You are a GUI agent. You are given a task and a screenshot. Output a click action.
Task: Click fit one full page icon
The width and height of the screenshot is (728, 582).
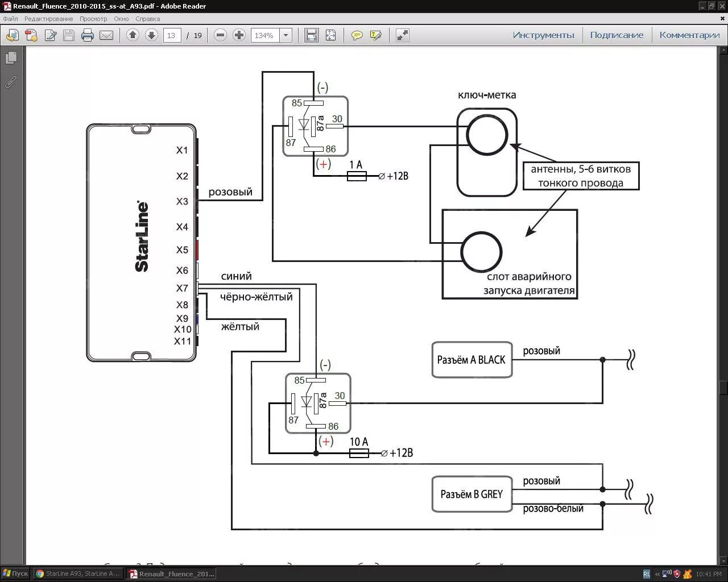point(330,35)
